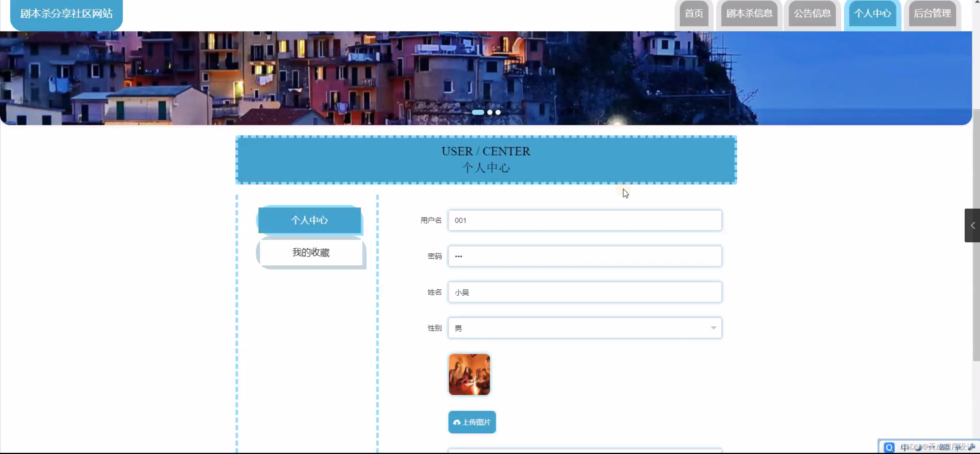Click the user avatar thumbnail image
Image resolution: width=980 pixels, height=454 pixels.
[x=469, y=374]
